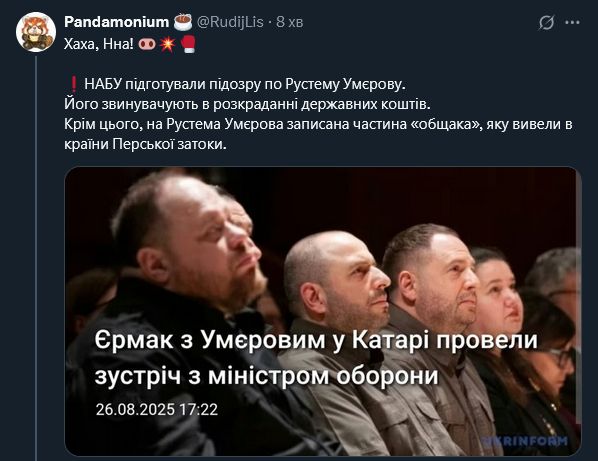Screen dimensions: 598x461
Task: Click the text 'країни Перської затоки'
Action: [145, 144]
